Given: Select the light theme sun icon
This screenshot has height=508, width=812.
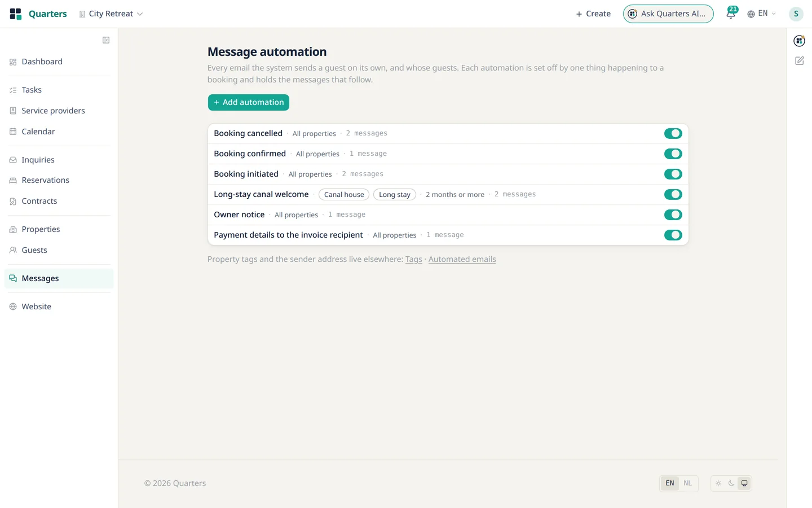Looking at the screenshot, I should tap(718, 483).
